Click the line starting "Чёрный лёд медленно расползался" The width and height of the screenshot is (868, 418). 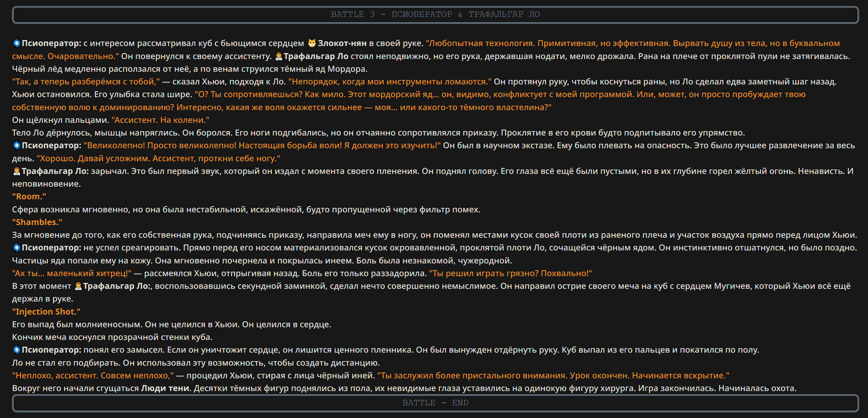190,69
